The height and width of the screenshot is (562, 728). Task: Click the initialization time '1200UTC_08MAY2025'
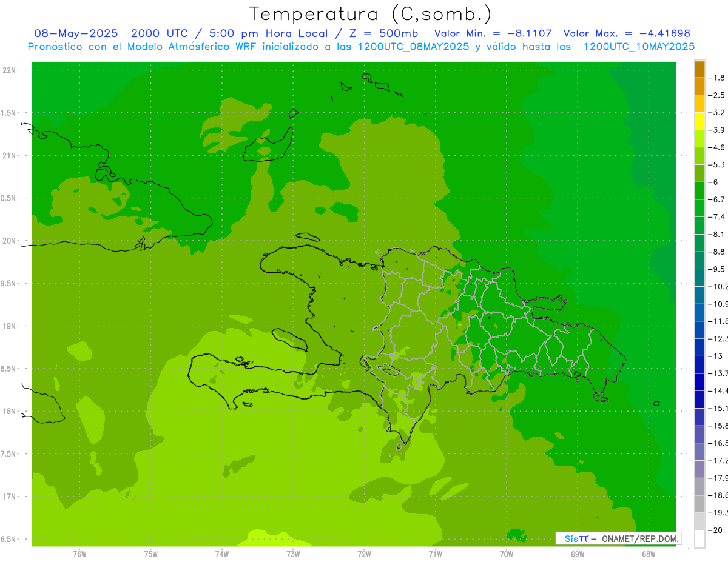point(414,47)
